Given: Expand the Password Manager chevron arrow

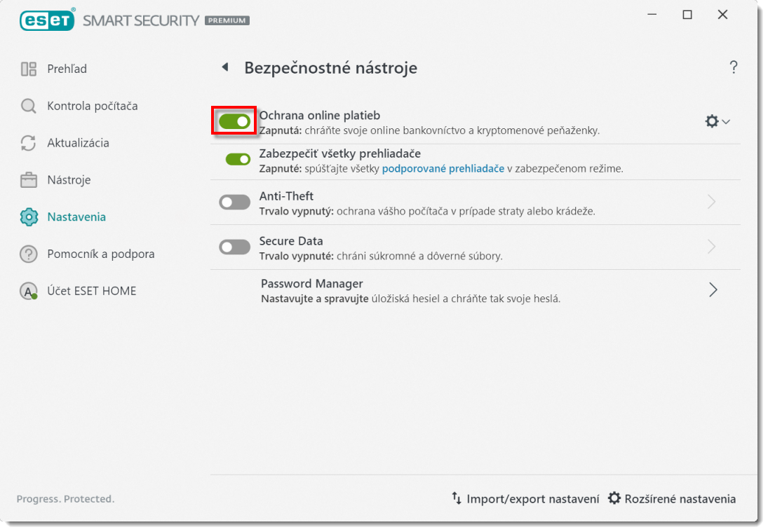Looking at the screenshot, I should coord(713,290).
